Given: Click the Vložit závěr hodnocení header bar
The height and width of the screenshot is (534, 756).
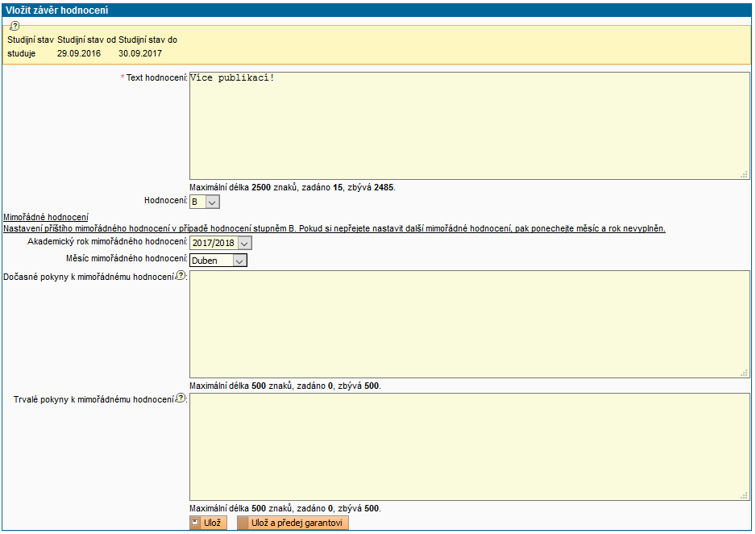Looking at the screenshot, I should click(x=377, y=10).
